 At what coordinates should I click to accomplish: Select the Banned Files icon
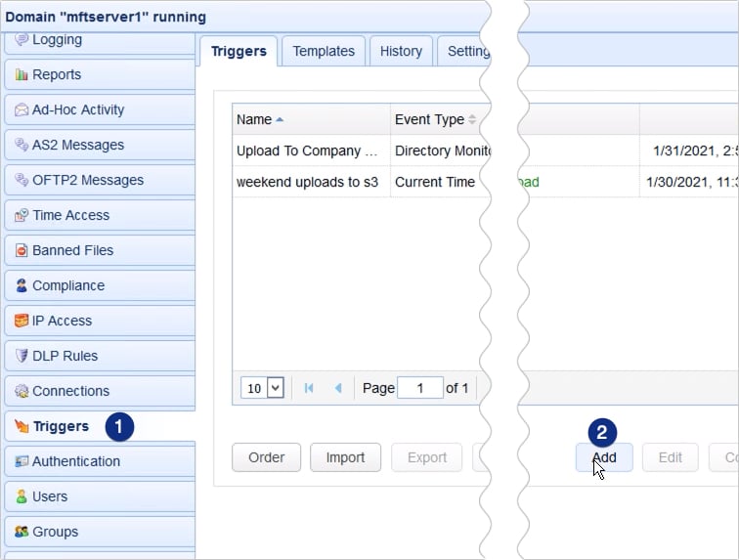click(22, 251)
